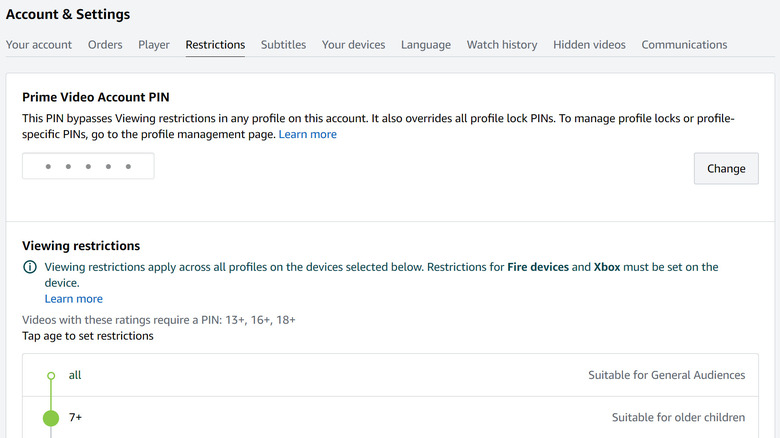Switch to the Orders tab
This screenshot has height=438, width=780.
(105, 45)
